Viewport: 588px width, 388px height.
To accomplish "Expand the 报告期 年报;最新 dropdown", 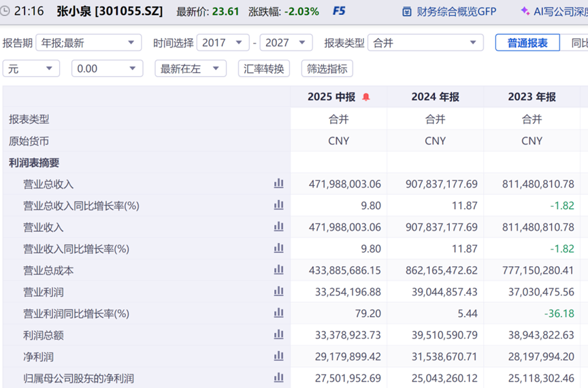I will tap(88, 43).
